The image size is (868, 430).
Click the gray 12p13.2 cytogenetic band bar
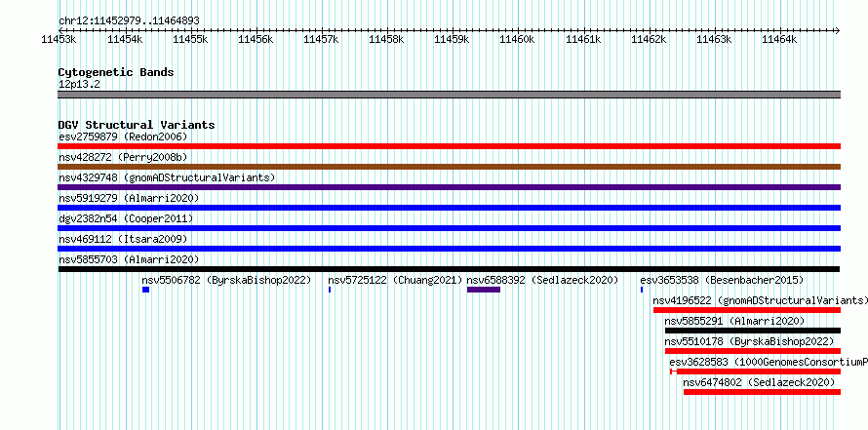[449, 95]
